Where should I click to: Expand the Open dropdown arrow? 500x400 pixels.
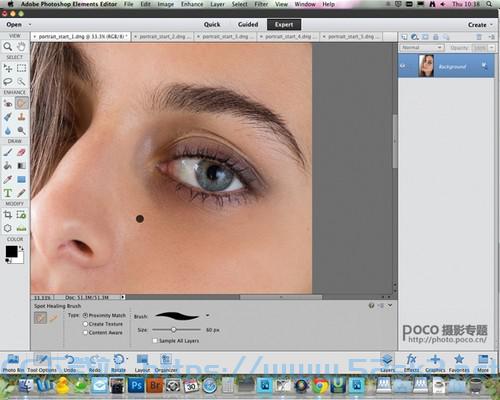(30, 24)
